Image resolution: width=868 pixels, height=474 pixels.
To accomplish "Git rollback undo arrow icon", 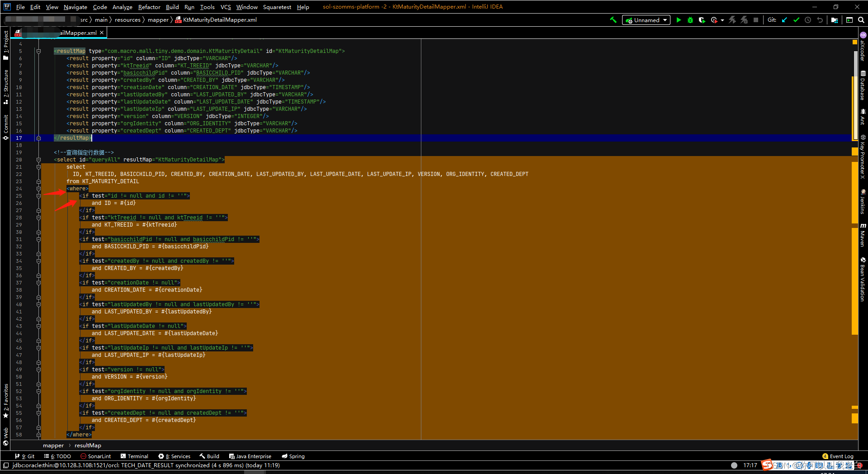I will pos(820,20).
